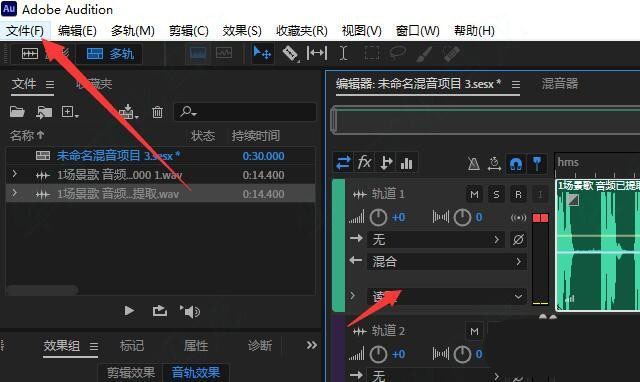Show more panel tabs chevron

click(312, 345)
